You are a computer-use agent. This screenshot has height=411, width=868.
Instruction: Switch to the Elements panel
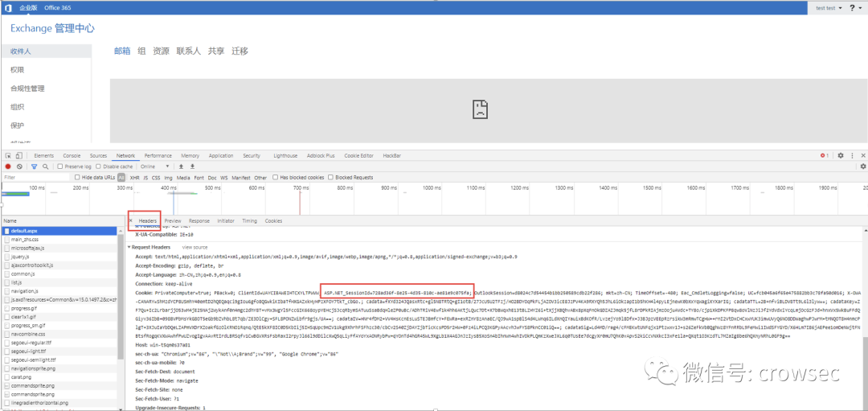click(43, 156)
